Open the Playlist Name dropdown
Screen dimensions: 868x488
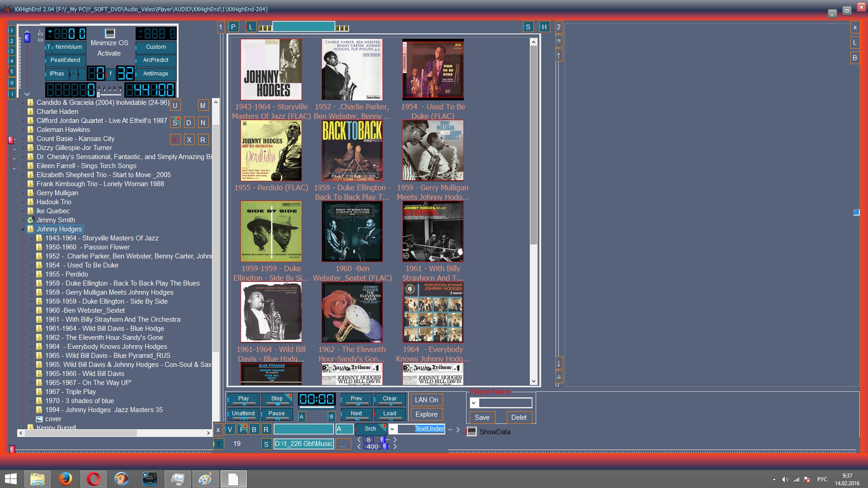click(474, 403)
